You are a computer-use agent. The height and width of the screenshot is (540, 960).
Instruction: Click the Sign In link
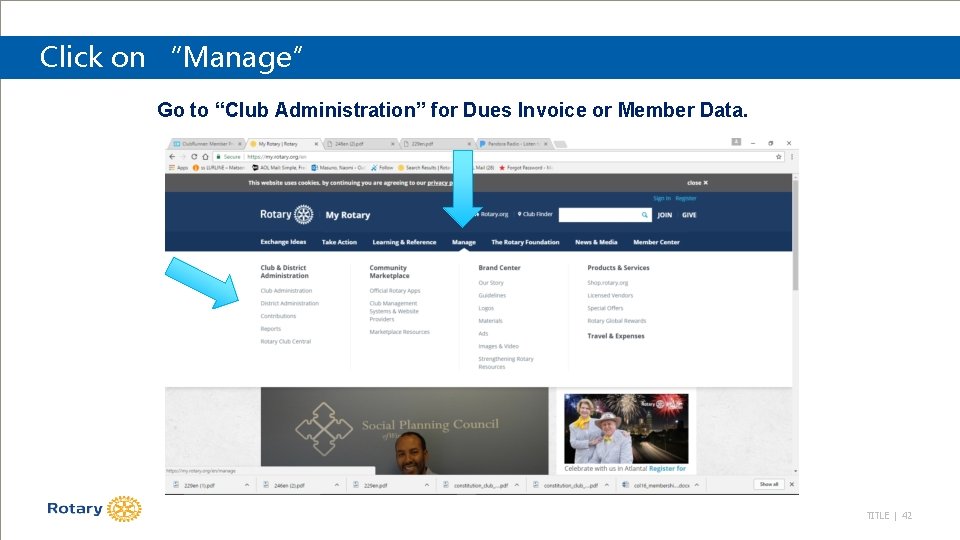(662, 198)
